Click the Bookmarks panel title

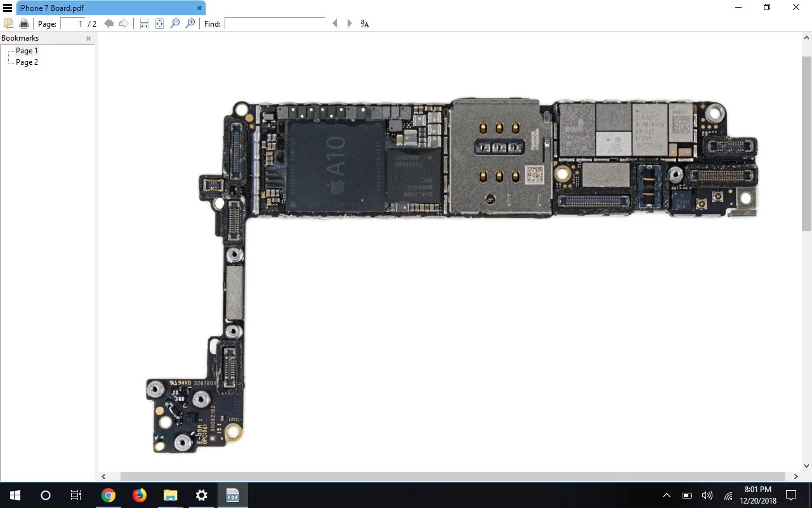20,38
